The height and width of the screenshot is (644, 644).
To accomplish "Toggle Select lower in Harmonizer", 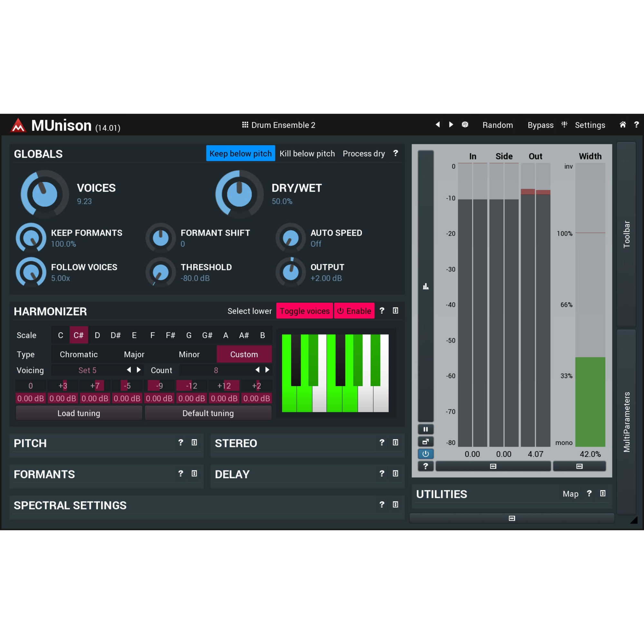I will [250, 311].
